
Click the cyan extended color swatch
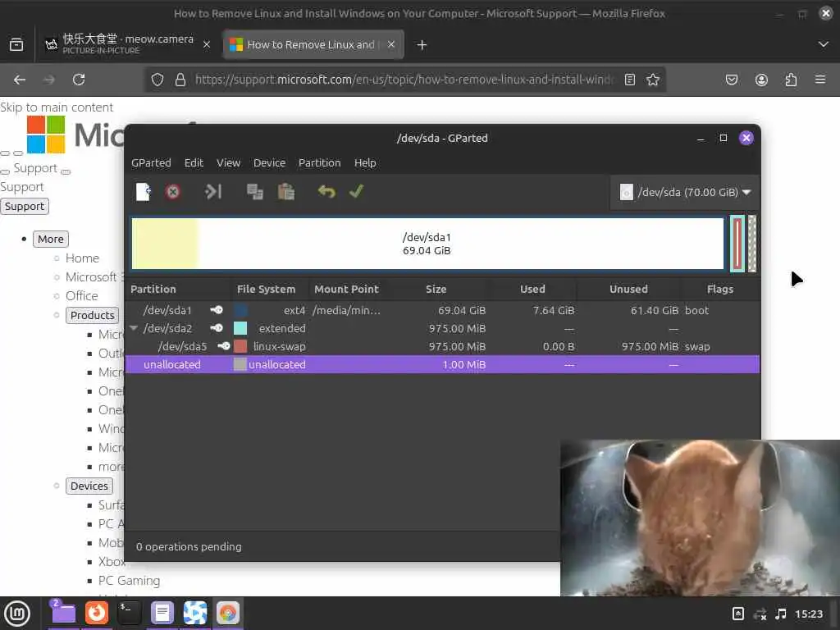click(x=240, y=328)
